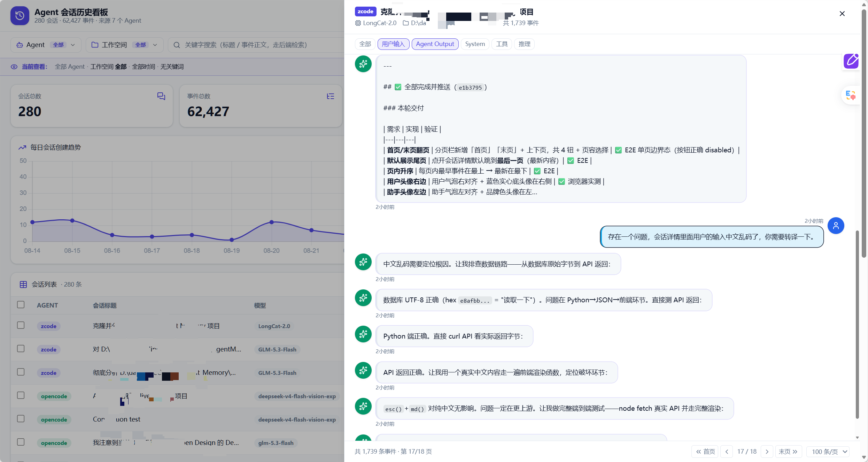Open the Agent filter dropdown

coord(46,45)
